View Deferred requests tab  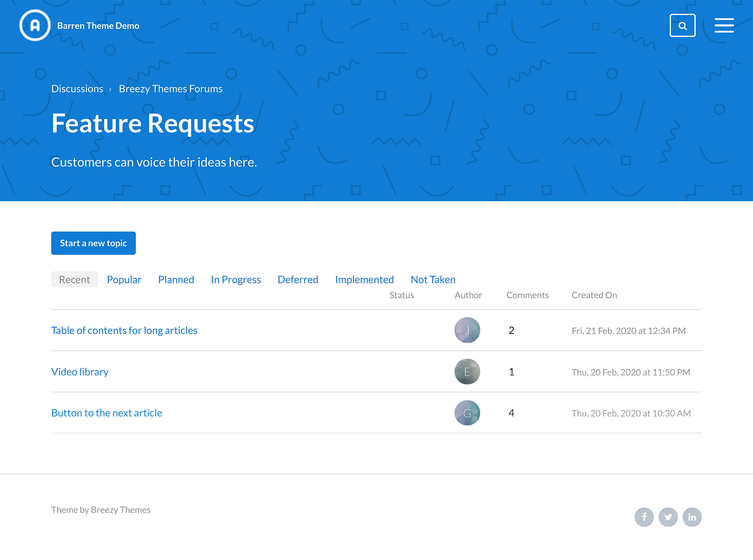click(298, 280)
